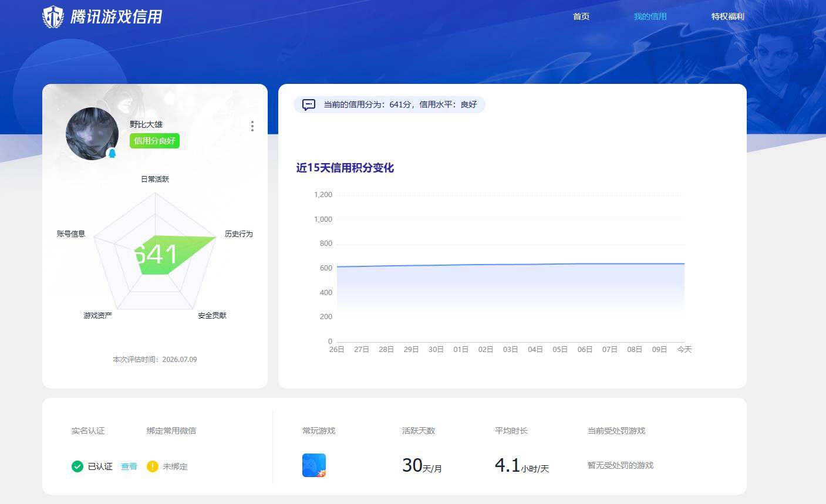
Task: Click the 已认证 status text
Action: 100,466
